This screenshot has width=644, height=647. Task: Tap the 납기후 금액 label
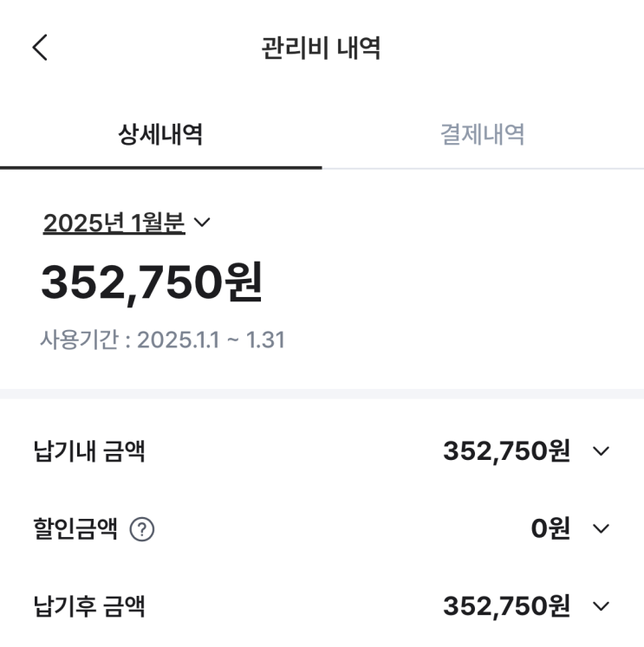(88, 607)
